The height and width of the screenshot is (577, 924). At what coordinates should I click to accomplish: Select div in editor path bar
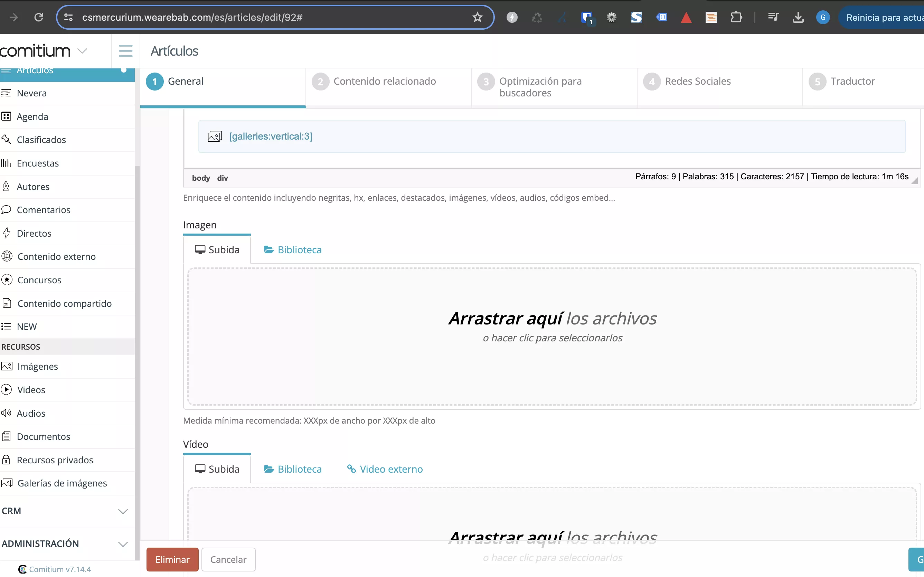pyautogui.click(x=223, y=178)
